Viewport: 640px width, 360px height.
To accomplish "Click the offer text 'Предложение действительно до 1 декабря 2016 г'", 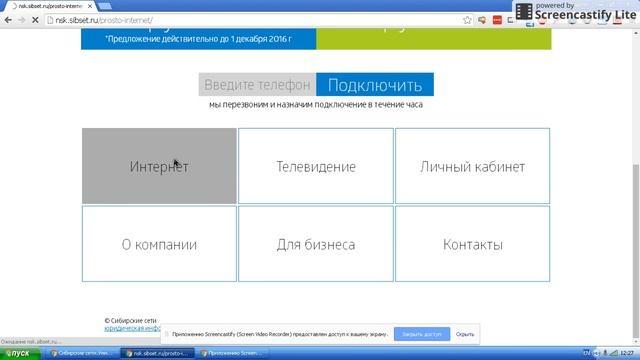I will click(198, 39).
